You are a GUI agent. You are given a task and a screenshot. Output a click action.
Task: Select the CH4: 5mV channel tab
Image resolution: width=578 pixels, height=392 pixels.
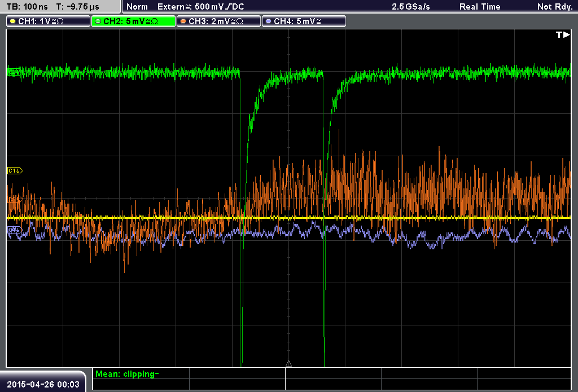coord(304,21)
